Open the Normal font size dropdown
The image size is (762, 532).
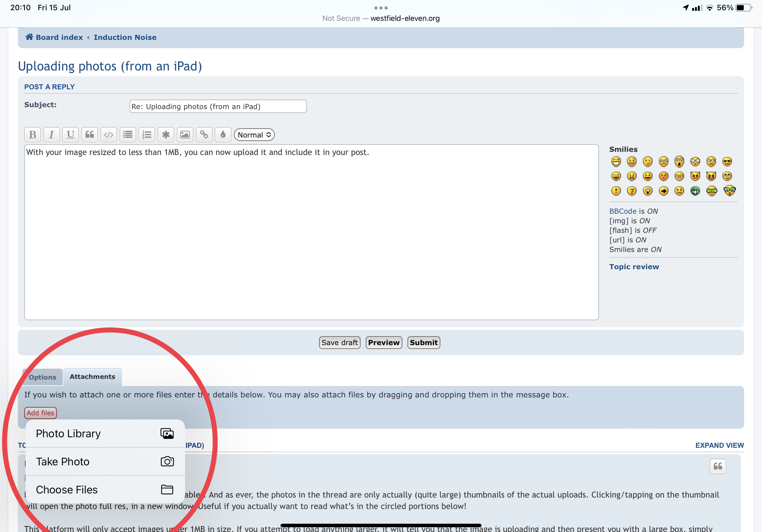point(254,135)
